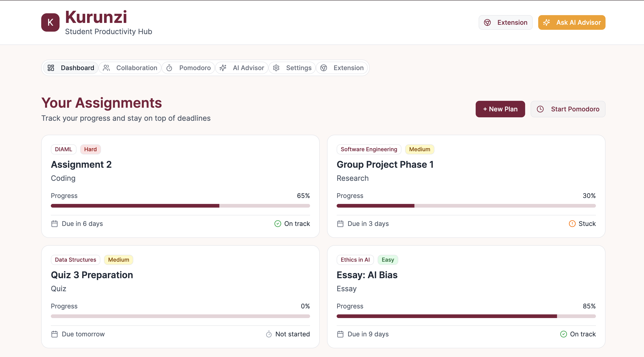Click the Essay: AI Bias progress bar

tap(466, 316)
